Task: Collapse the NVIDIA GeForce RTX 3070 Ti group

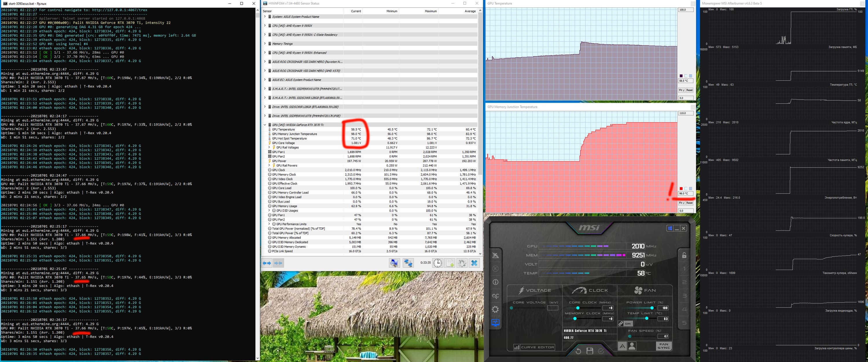Action: (265, 125)
